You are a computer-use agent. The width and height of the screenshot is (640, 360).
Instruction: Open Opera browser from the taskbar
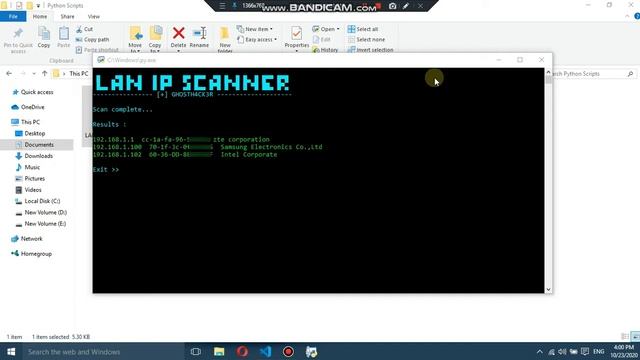click(x=242, y=351)
